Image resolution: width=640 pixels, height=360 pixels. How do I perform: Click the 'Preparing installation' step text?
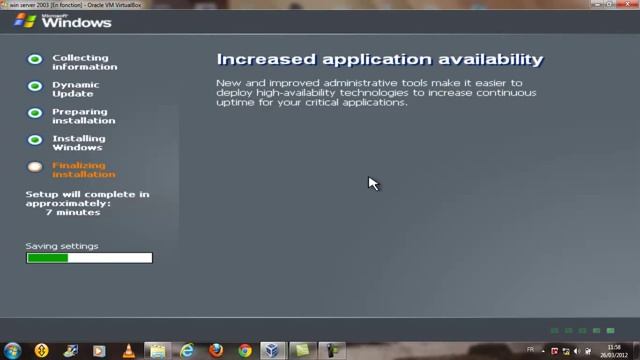coord(84,116)
